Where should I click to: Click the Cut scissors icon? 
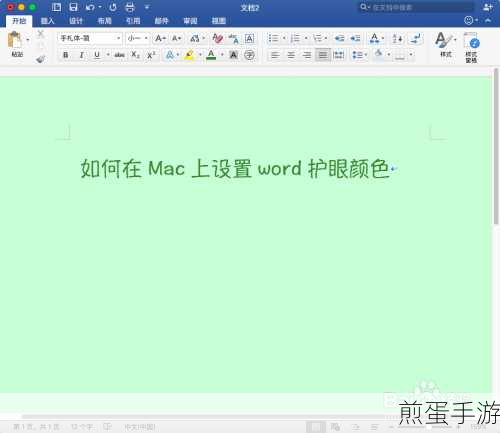(x=41, y=34)
